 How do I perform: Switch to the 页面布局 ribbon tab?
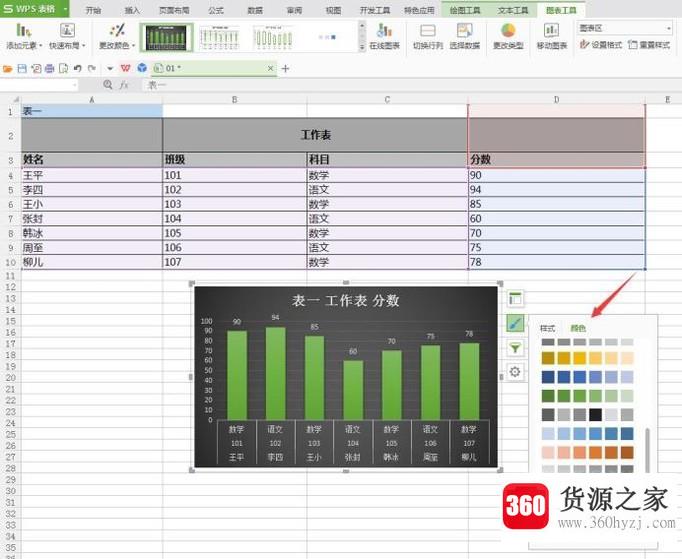pyautogui.click(x=174, y=10)
